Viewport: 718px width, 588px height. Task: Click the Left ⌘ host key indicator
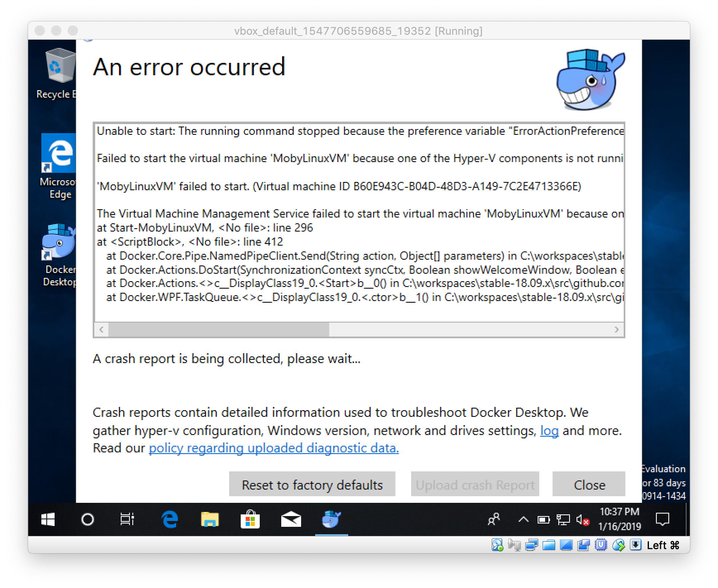click(x=663, y=545)
